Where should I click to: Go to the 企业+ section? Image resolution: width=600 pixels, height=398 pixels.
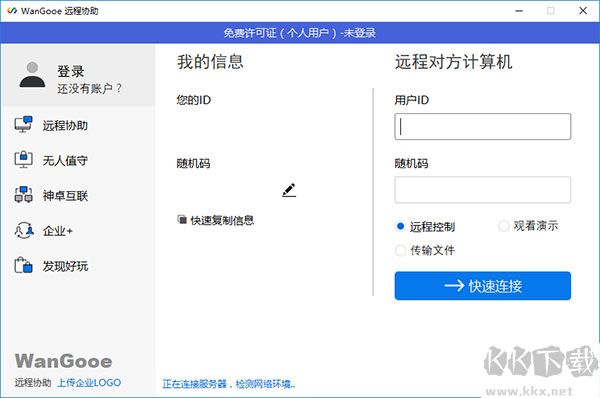coord(57,231)
